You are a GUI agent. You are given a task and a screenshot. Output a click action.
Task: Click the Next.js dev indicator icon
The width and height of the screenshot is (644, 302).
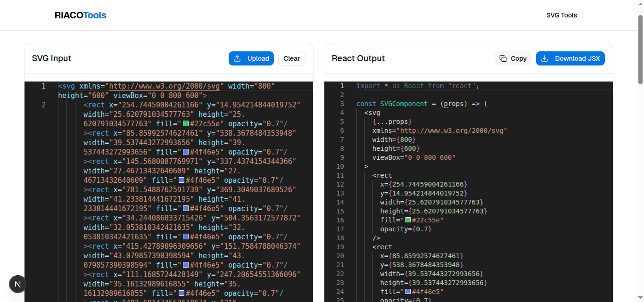click(18, 284)
